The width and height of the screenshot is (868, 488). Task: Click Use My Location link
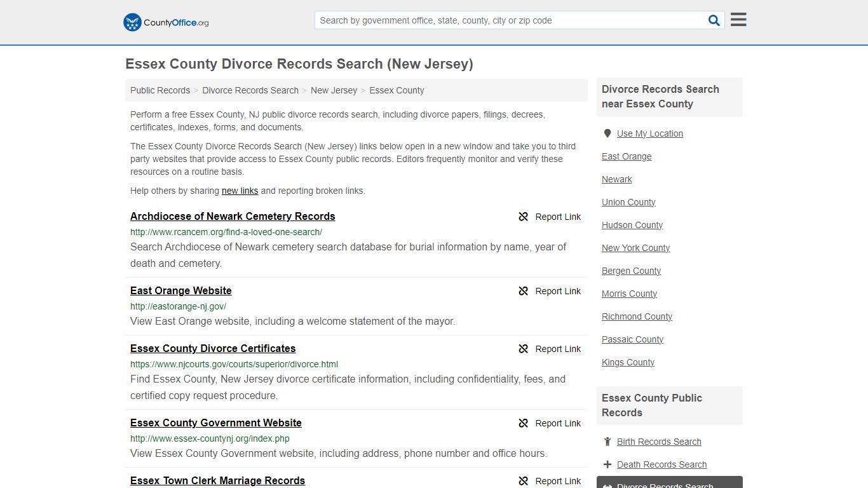(650, 133)
